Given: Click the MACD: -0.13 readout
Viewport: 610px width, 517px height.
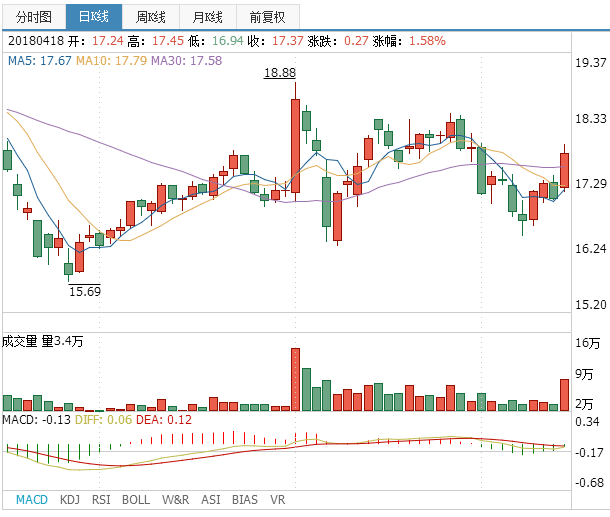Looking at the screenshot, I should [x=37, y=420].
